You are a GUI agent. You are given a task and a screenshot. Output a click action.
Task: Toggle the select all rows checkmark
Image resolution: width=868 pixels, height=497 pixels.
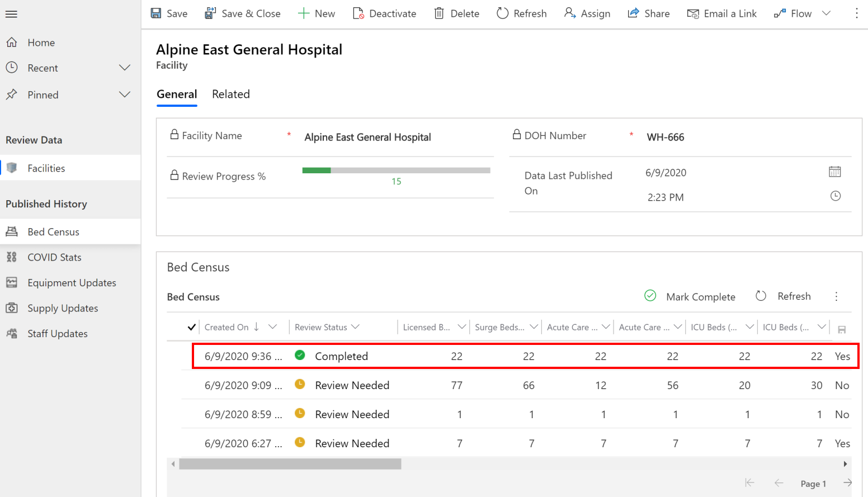tap(192, 328)
